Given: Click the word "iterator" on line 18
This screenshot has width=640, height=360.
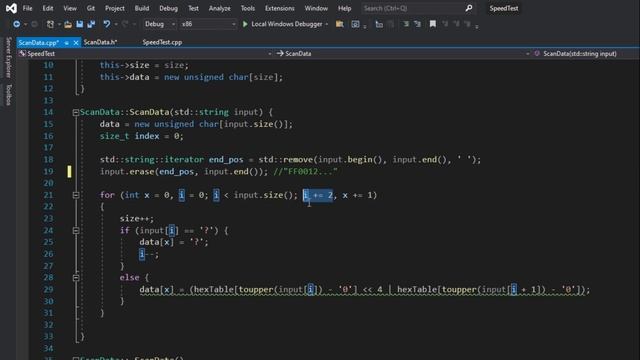Looking at the screenshot, I should click(x=184, y=160).
